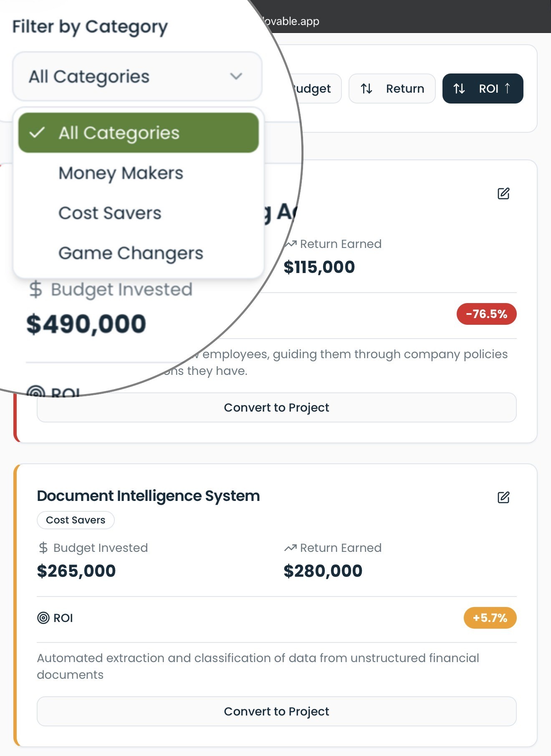Click the chevron on category dropdown

coord(236,76)
